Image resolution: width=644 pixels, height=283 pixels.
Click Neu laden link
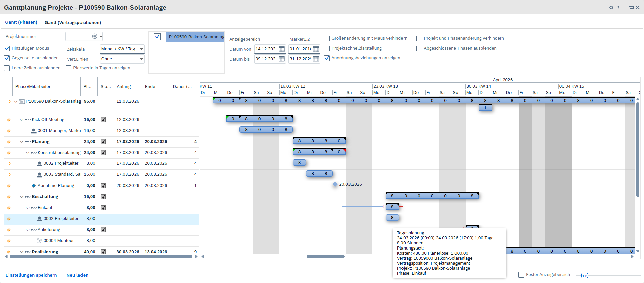coord(77,275)
